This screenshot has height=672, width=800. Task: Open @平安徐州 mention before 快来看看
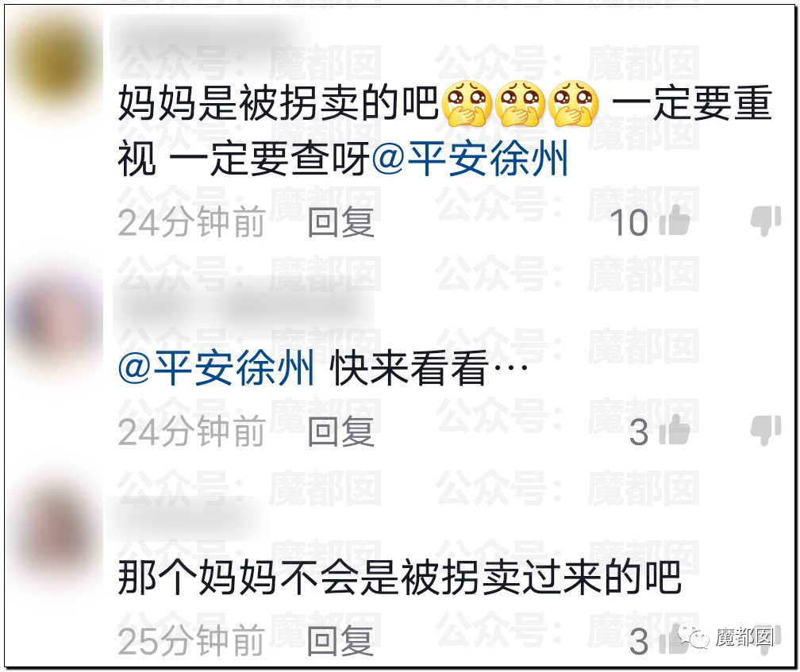click(216, 368)
